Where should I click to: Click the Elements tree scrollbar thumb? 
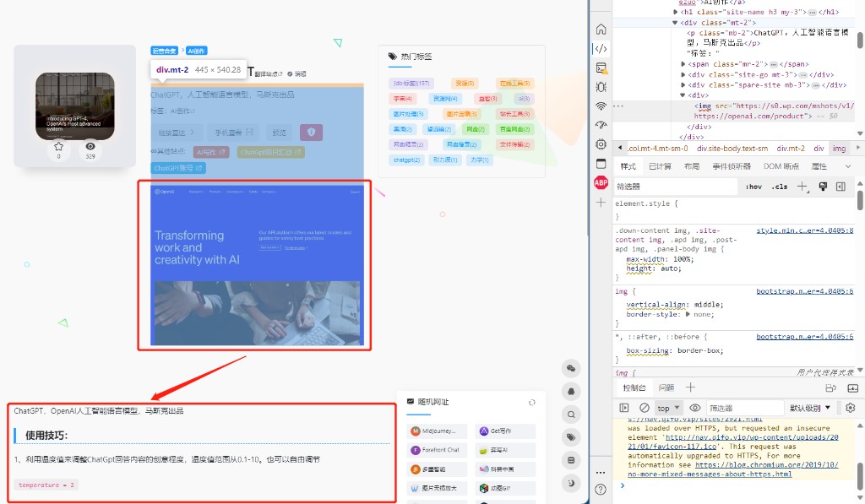click(860, 41)
